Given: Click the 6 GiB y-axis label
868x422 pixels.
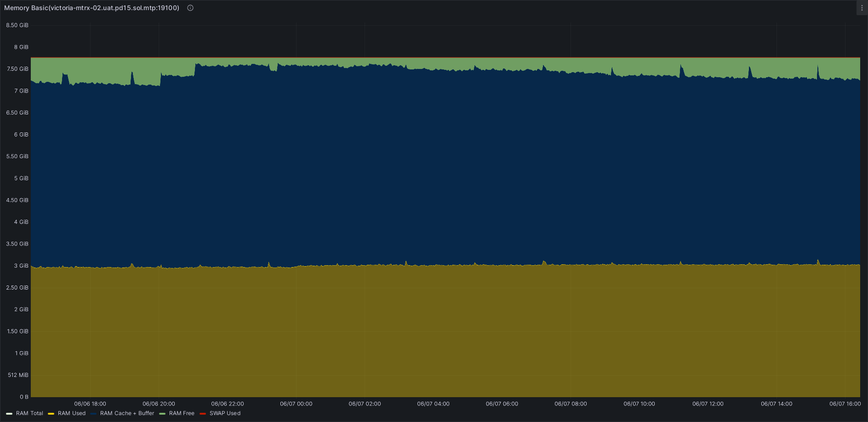Looking at the screenshot, I should [21, 135].
